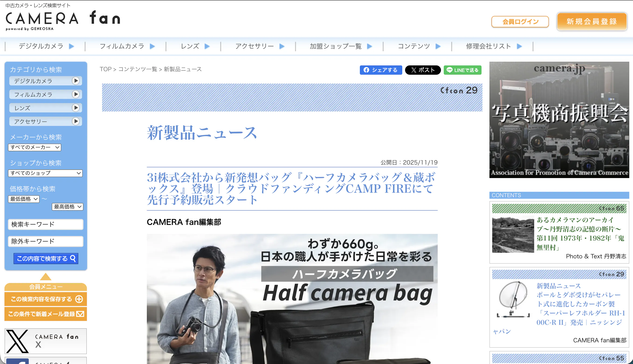Image resolution: width=633 pixels, height=364 pixels.
Task: Click play arrow beside sidebar アクセサリー
Action: [x=76, y=121]
